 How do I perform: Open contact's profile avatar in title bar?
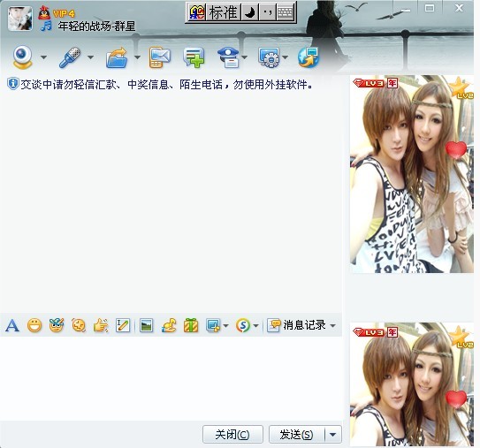pos(20,19)
